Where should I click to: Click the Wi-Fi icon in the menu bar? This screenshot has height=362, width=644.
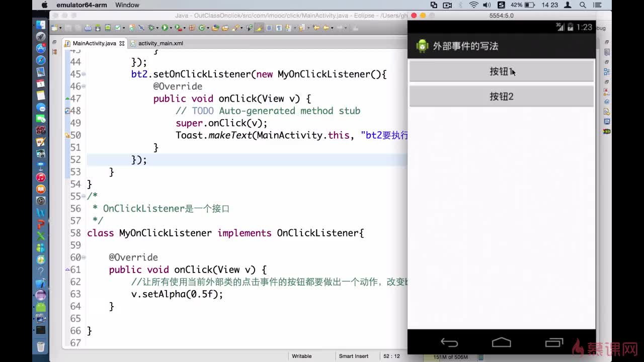point(473,5)
